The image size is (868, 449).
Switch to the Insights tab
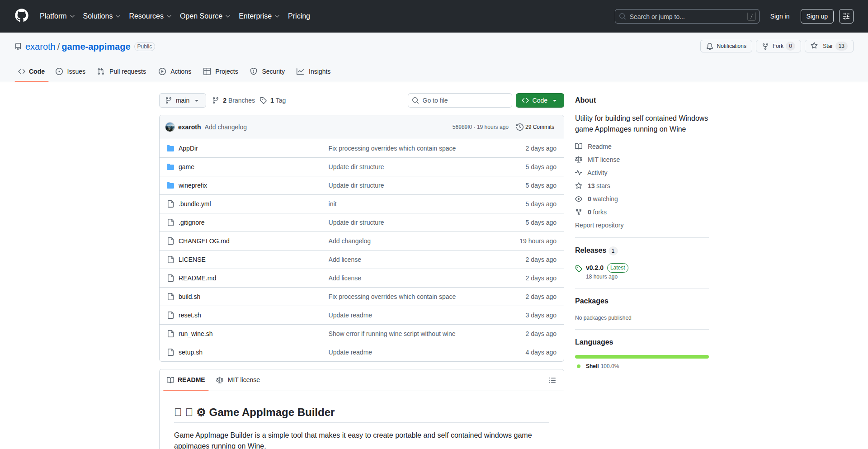tap(314, 71)
